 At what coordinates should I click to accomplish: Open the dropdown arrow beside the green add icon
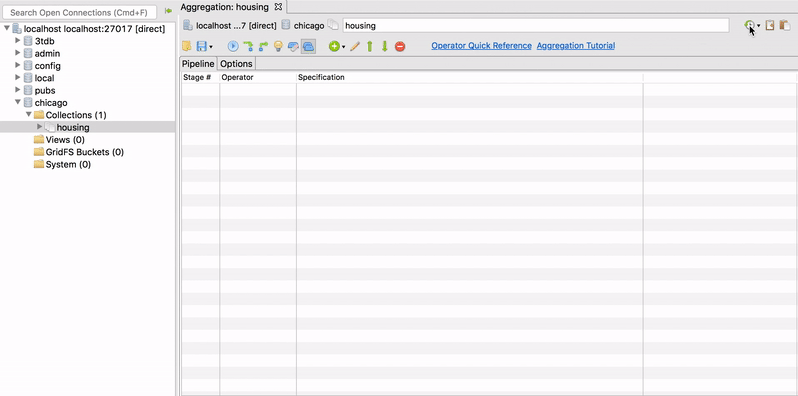coord(759,25)
